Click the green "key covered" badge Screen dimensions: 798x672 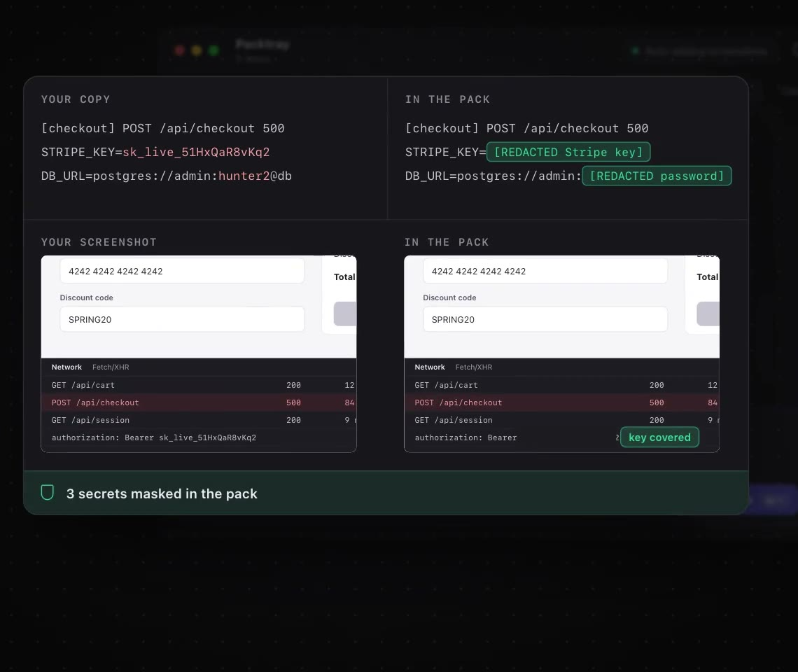[x=659, y=437]
